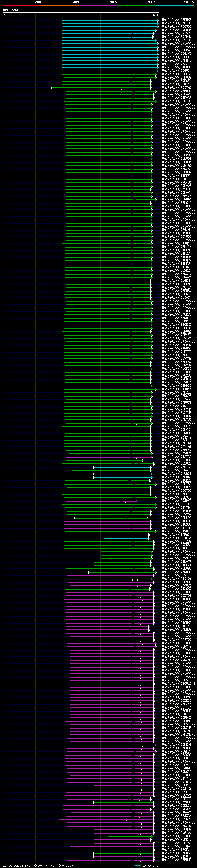Open hit UniRef100_B9I5Z4
This screenshot has width=197, height=868.
point(177,33)
